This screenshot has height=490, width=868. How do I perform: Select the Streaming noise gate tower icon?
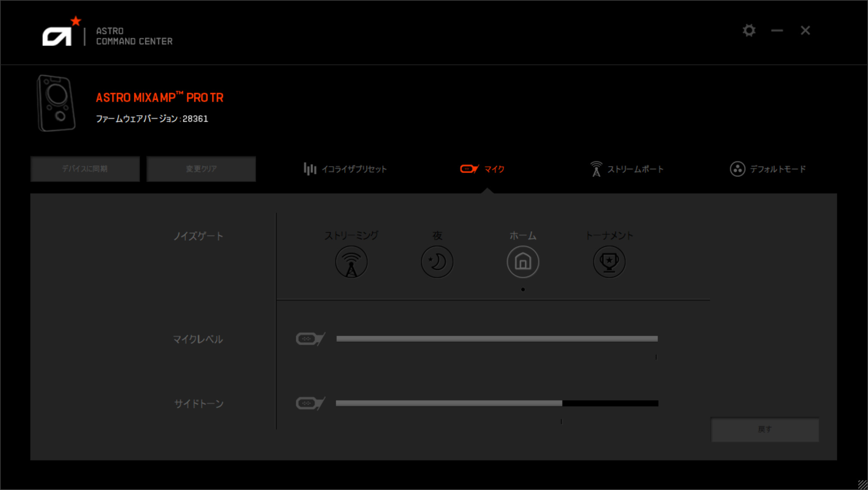[351, 262]
